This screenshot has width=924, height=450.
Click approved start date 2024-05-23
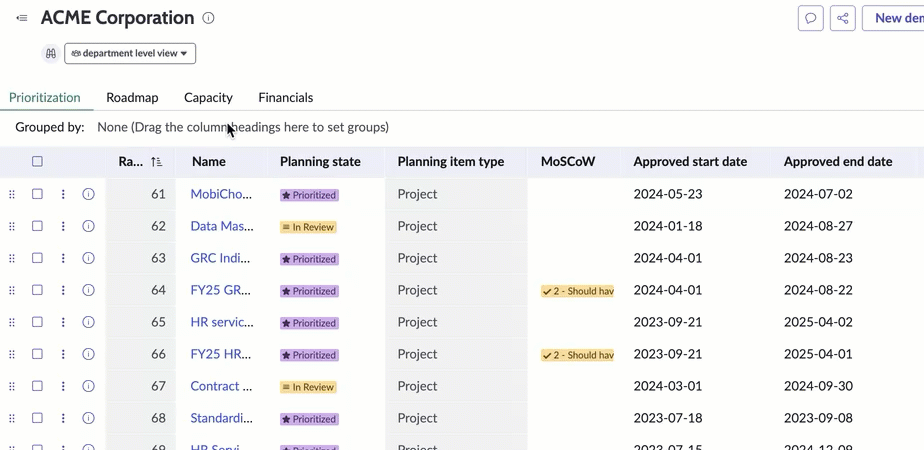(x=668, y=194)
